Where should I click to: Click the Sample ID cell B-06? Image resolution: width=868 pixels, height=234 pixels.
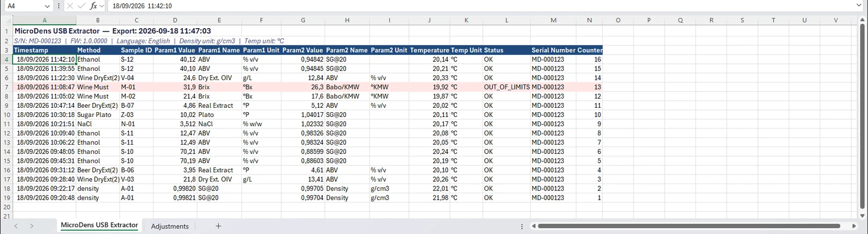point(136,170)
